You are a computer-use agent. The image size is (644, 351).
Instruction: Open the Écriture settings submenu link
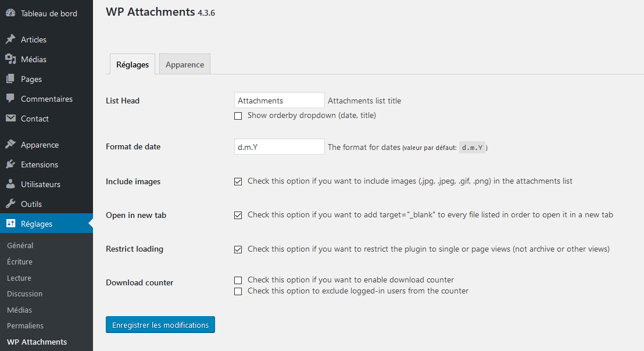[20, 262]
